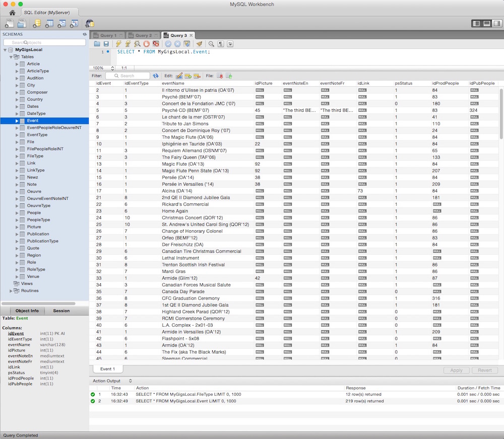The image size is (504, 439).
Task: Click the Revert button
Action: coord(484,370)
